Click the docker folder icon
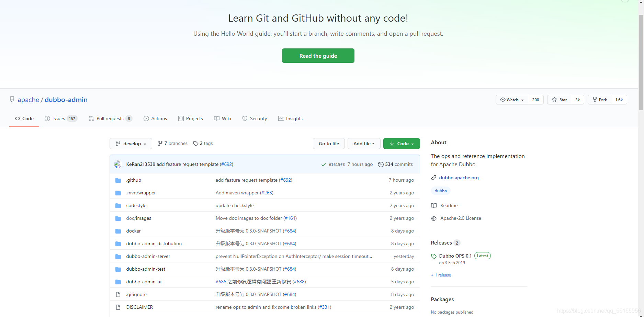 tap(118, 231)
